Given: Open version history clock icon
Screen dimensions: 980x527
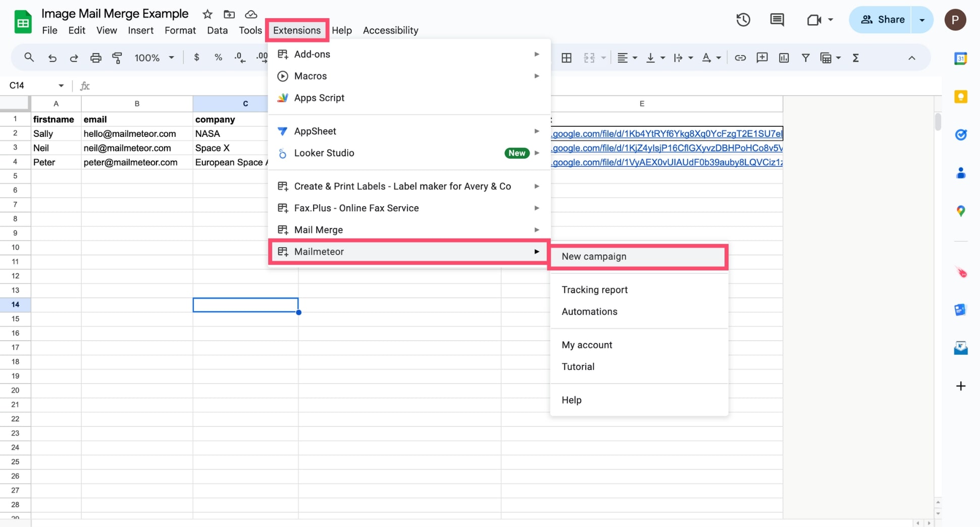Looking at the screenshot, I should [x=743, y=20].
